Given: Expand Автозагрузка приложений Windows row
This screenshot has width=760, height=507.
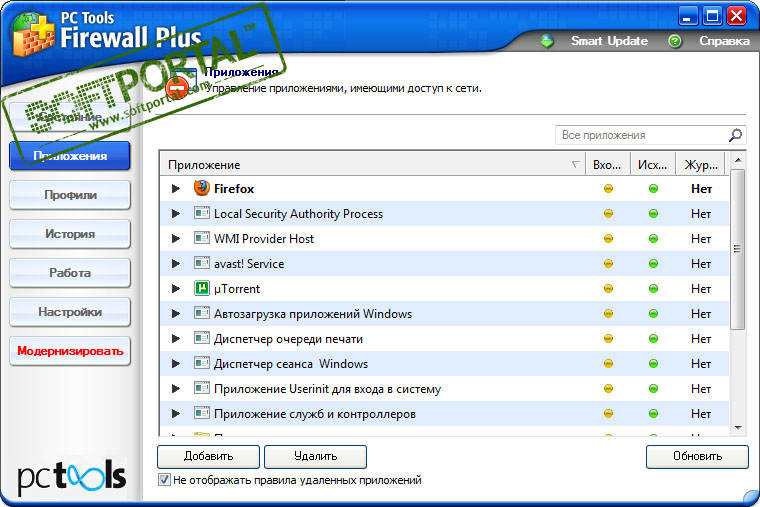Looking at the screenshot, I should click(176, 314).
